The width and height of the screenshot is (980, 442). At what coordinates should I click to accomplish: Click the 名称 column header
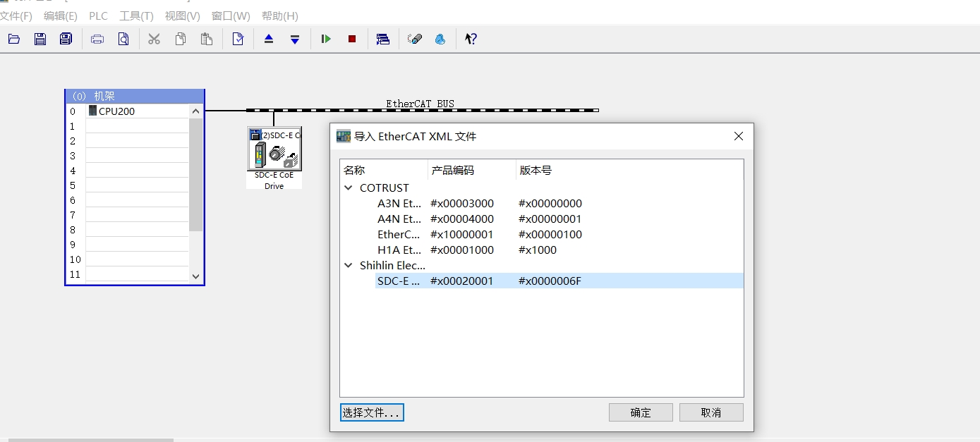[384, 170]
